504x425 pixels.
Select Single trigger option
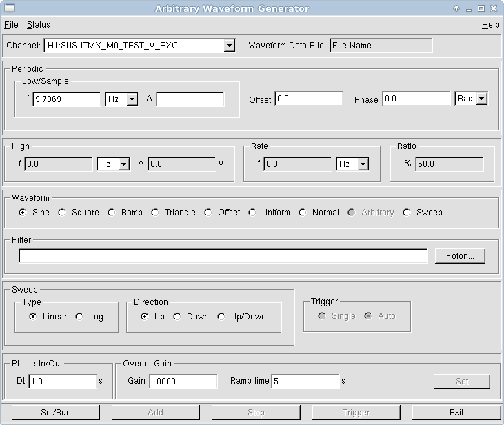[x=321, y=316]
